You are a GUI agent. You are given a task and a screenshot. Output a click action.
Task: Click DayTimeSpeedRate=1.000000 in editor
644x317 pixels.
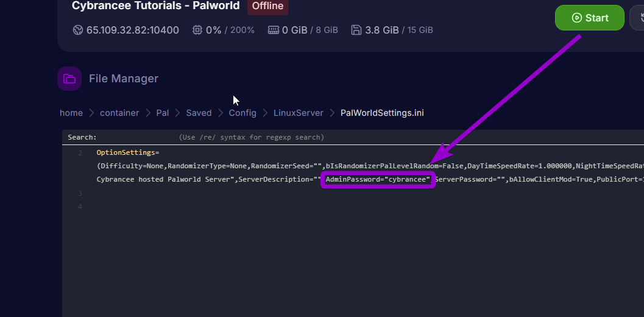click(519, 166)
